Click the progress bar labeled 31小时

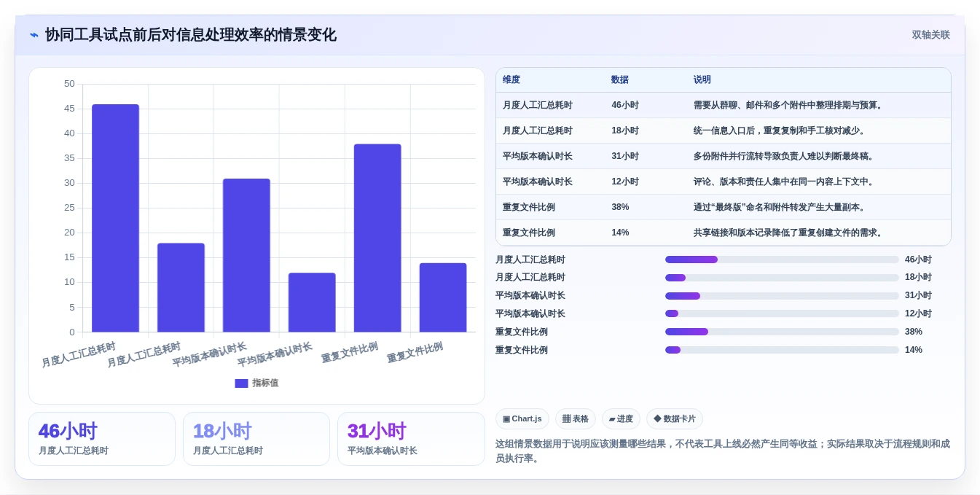click(782, 296)
